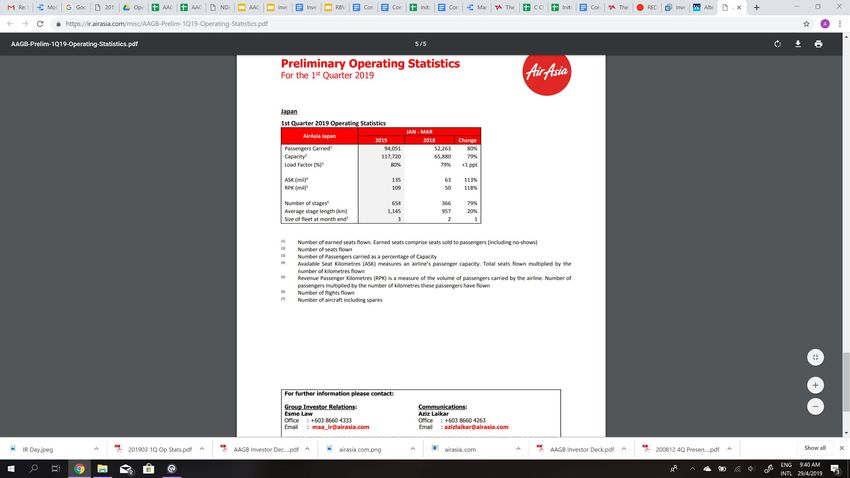Show hidden system tray icons
This screenshot has height=478, width=850.
[692, 469]
